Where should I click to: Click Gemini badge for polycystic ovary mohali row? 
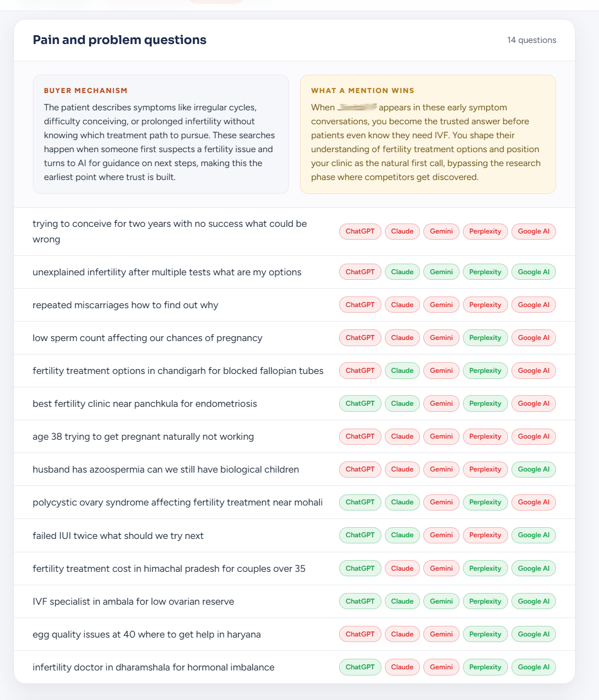(441, 502)
